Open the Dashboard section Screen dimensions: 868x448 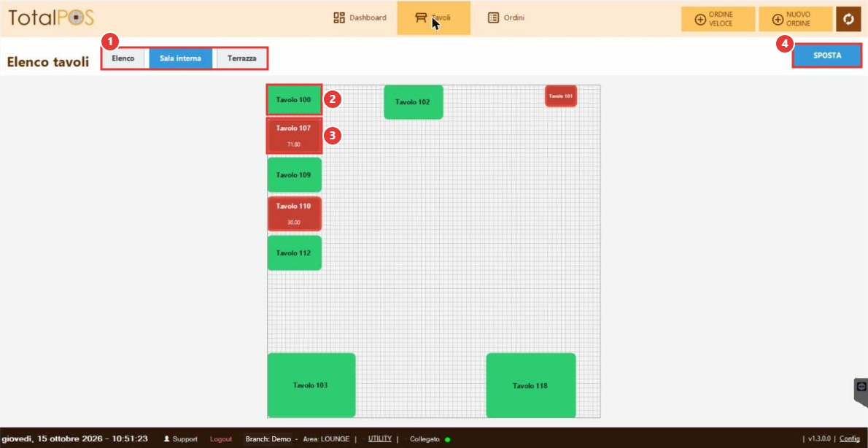pyautogui.click(x=360, y=18)
